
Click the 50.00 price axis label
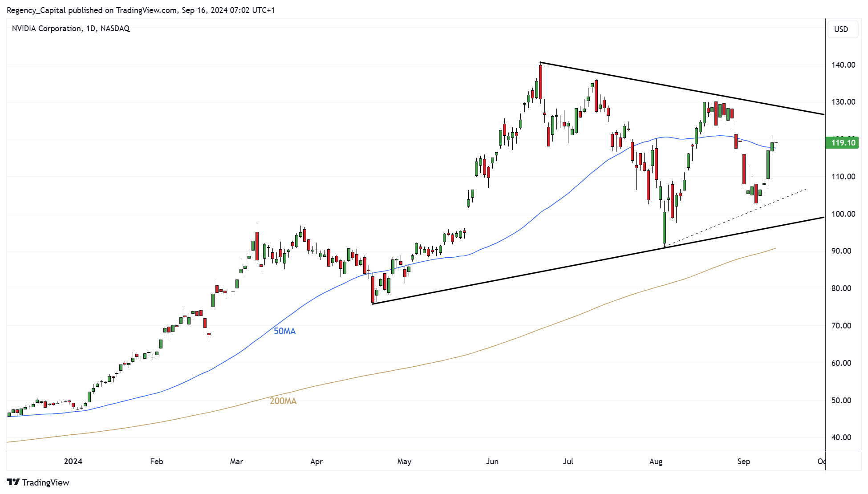841,401
